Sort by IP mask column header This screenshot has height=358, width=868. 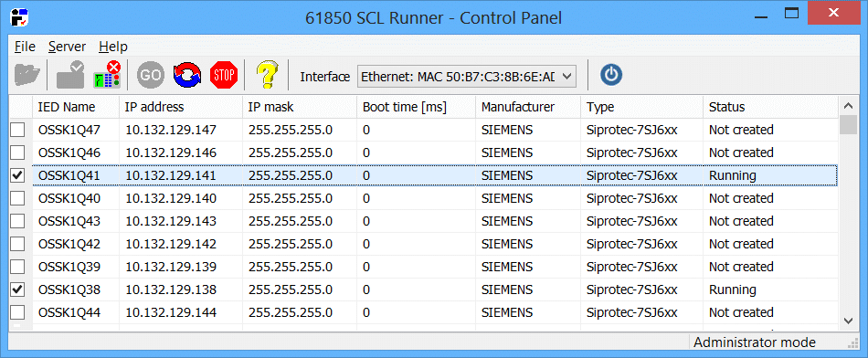pos(300,107)
